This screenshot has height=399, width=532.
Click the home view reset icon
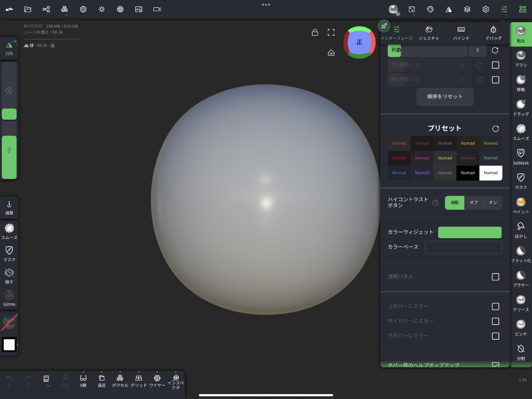pos(331,53)
